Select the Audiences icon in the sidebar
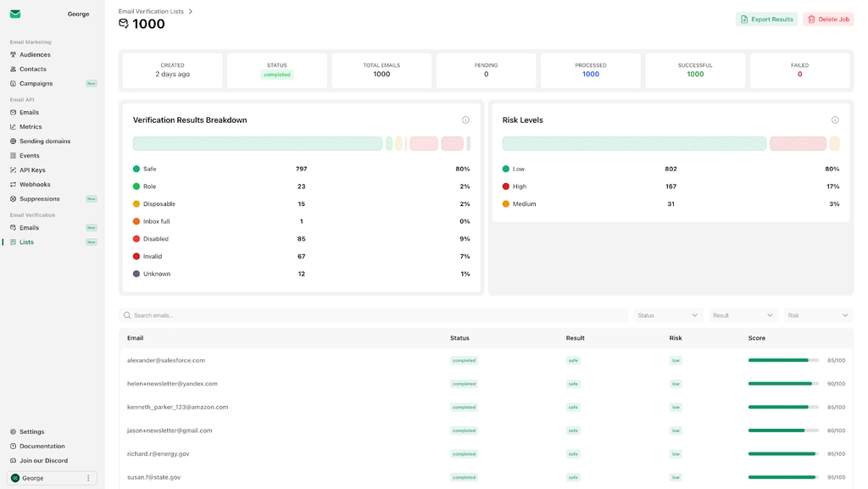This screenshot has width=868, height=489. 12,54
